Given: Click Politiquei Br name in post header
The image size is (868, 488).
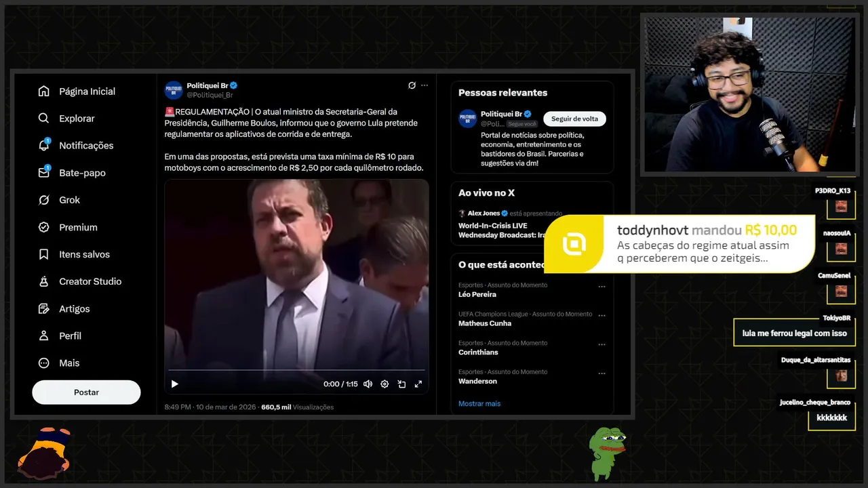Looking at the screenshot, I should click(x=207, y=85).
